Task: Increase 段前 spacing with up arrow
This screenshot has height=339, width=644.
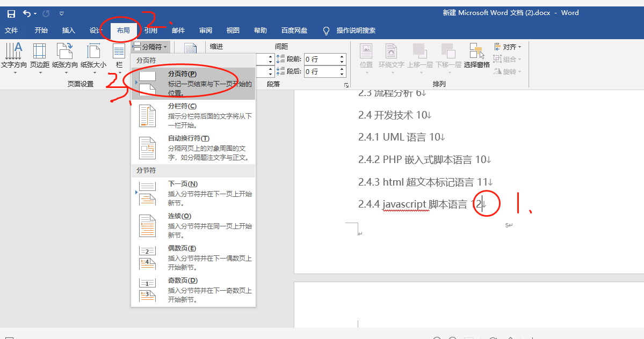Action: click(342, 57)
